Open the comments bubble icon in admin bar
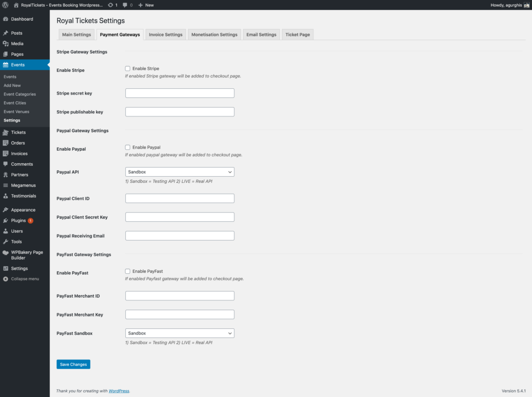The height and width of the screenshot is (397, 532). [125, 5]
